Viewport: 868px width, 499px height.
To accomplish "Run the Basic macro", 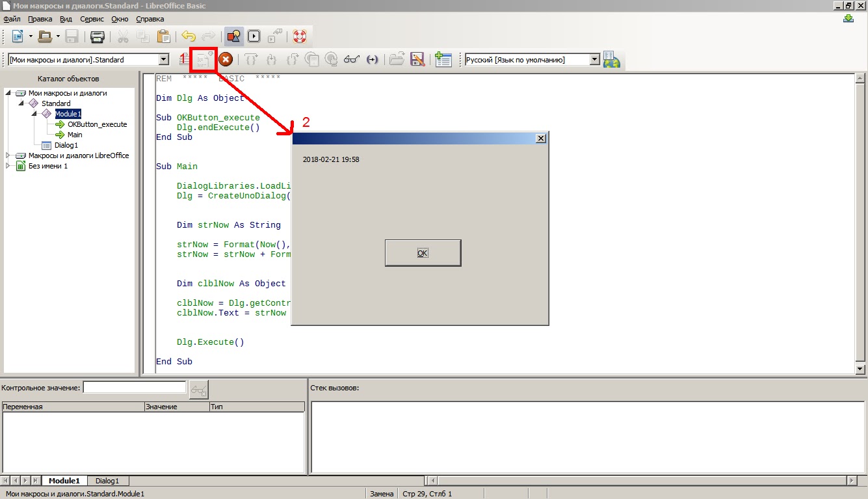I will (204, 60).
